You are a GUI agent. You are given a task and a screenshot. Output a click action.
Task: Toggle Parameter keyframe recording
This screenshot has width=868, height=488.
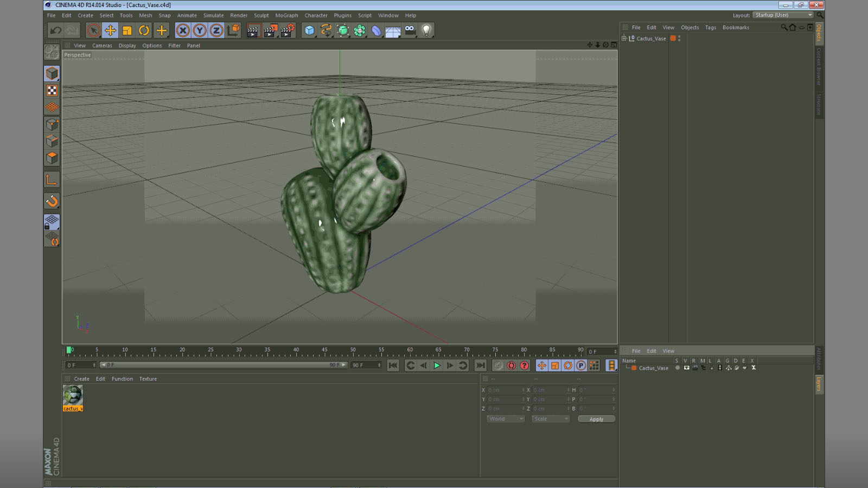[x=580, y=365]
